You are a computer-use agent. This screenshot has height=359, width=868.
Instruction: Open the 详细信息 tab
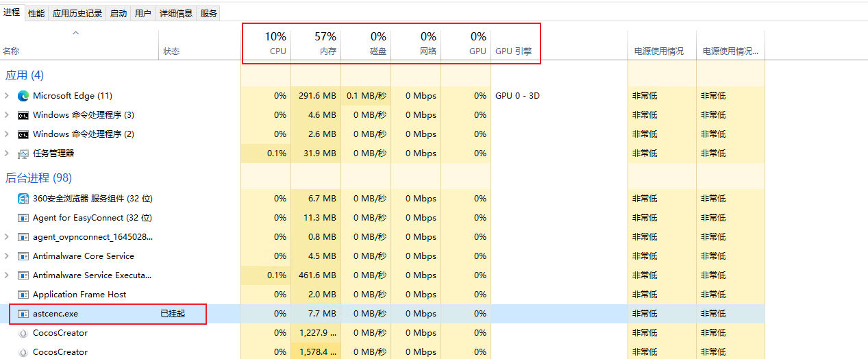coord(176,13)
